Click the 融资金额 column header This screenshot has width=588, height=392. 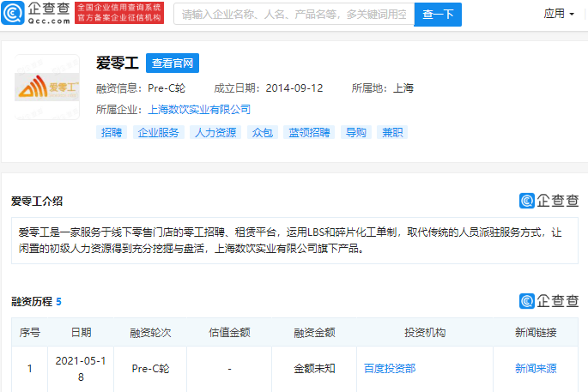click(314, 333)
